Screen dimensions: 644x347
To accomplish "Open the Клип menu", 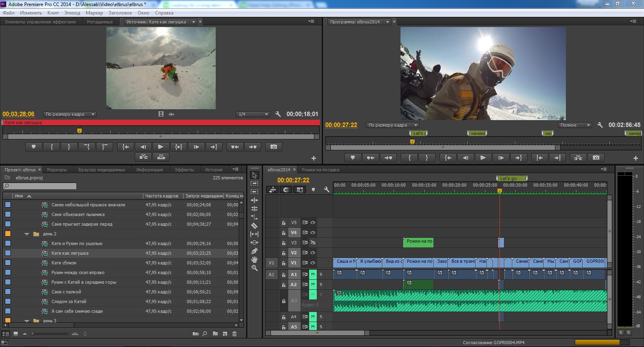I will 53,13.
